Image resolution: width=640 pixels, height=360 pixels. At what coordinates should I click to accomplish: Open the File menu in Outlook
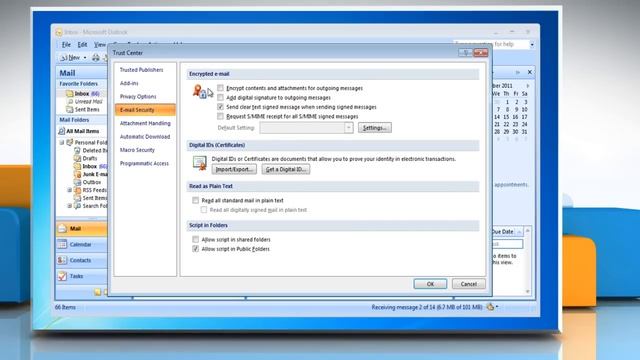tap(66, 44)
